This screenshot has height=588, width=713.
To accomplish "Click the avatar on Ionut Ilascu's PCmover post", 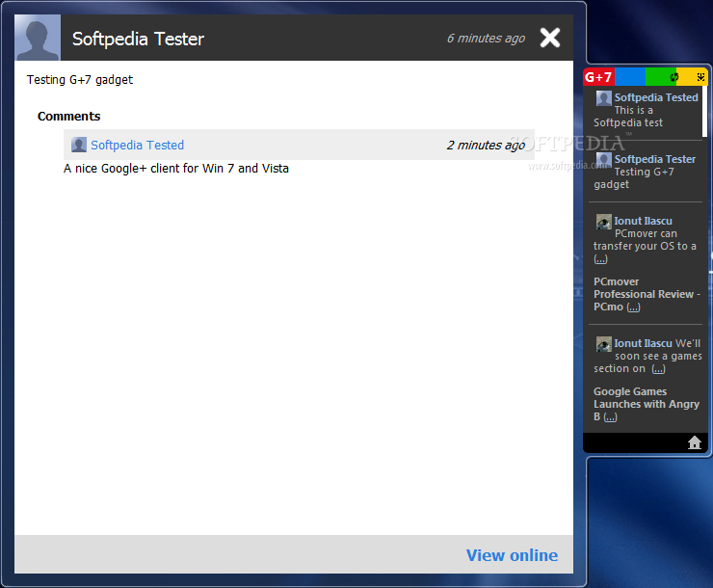I will coord(604,222).
